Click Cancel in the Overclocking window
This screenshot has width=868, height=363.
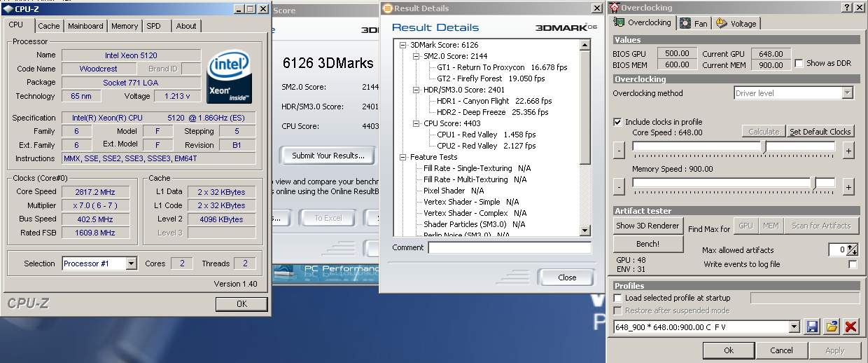tap(781, 350)
